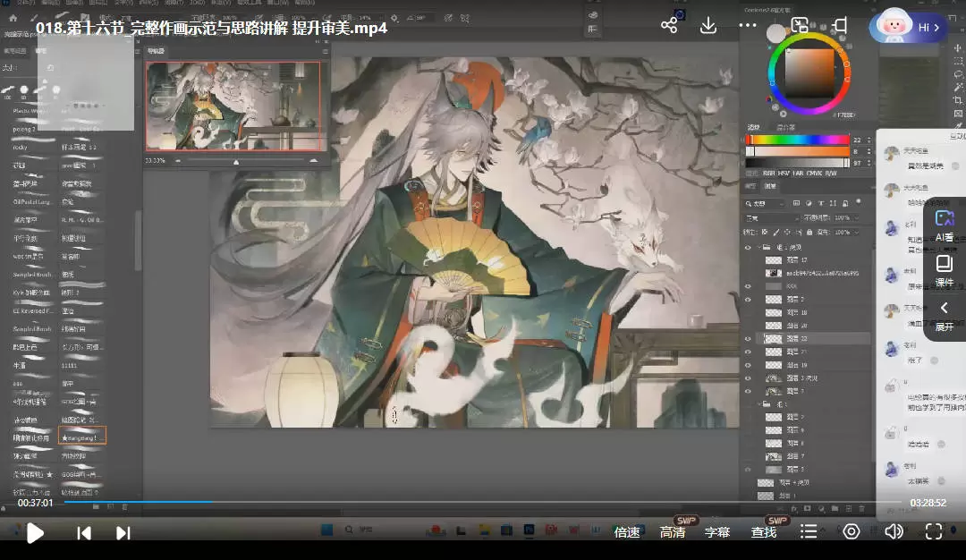Click the create new layer icon
Screen dimensions: 966x560
coord(848,509)
